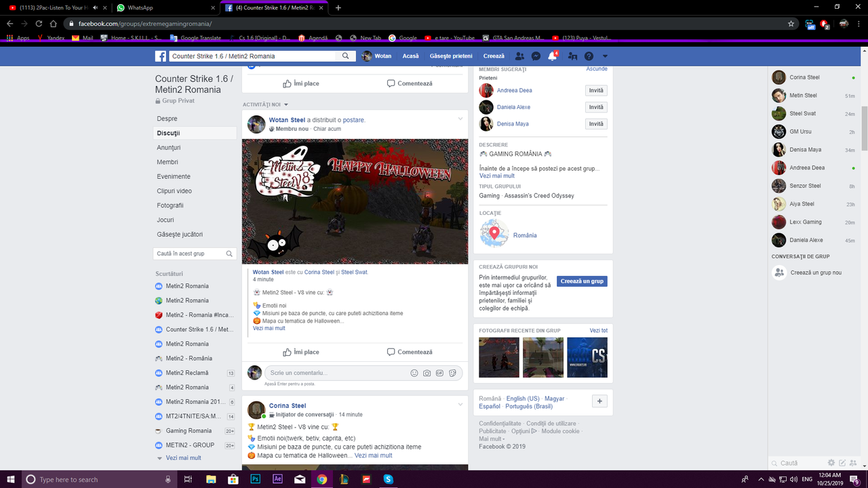Open the GIF picker in the comment box
Image resolution: width=868 pixels, height=488 pixels.
pos(440,372)
